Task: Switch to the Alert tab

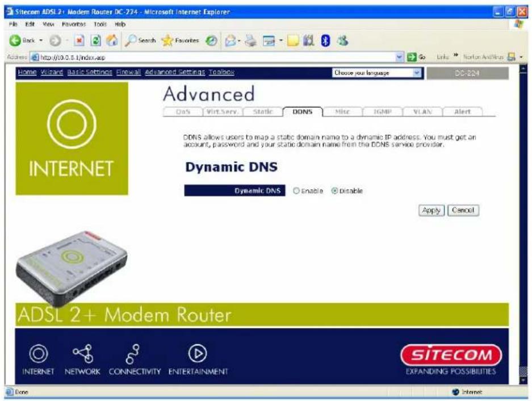Action: tap(462, 112)
